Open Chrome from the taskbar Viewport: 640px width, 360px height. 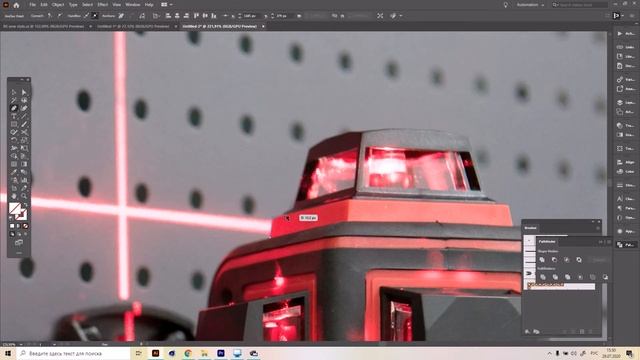point(188,353)
